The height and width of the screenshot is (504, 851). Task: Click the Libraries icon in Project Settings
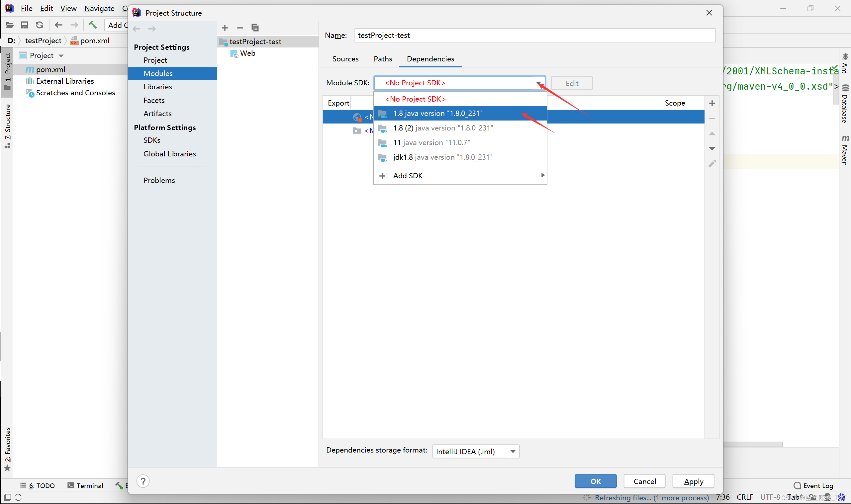(157, 86)
